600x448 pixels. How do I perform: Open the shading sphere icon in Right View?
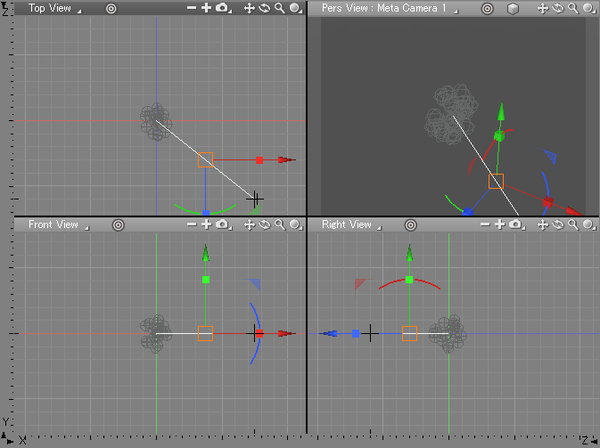point(589,225)
